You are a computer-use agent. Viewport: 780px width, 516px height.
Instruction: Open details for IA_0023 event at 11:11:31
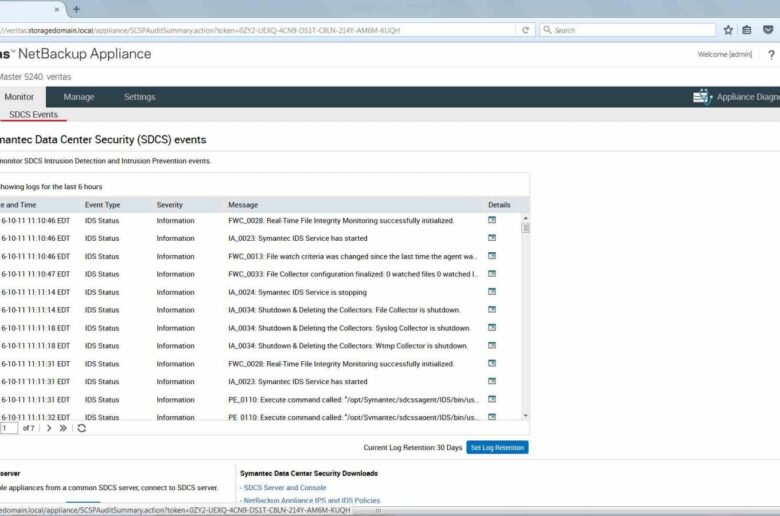coord(491,381)
